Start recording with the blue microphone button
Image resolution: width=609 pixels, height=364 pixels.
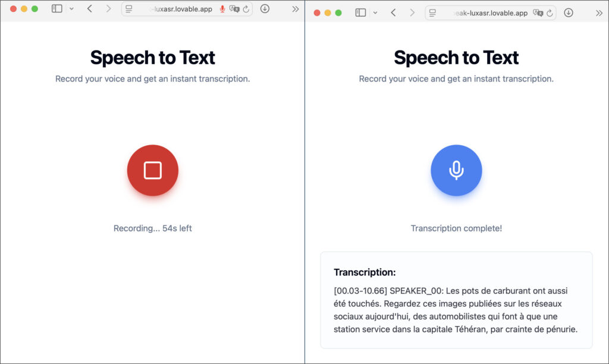[x=456, y=171]
